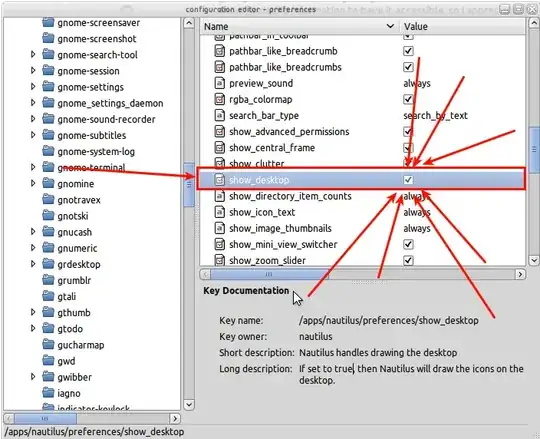Expand the gnome-subtitles tree node
Screen dimensions: 540x439
click(x=33, y=135)
